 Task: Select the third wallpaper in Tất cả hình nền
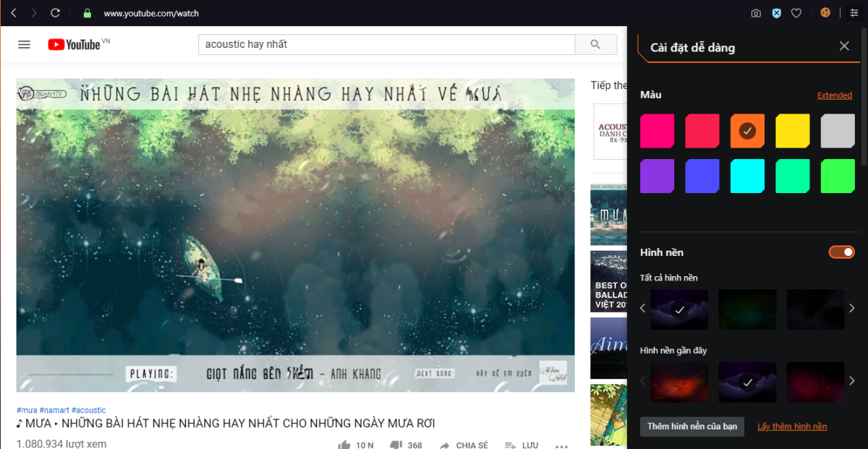click(x=815, y=309)
